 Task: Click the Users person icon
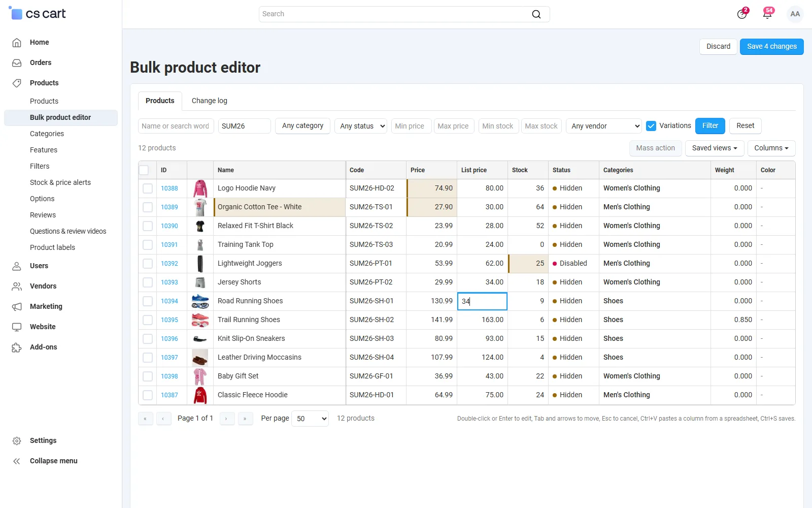(x=17, y=266)
